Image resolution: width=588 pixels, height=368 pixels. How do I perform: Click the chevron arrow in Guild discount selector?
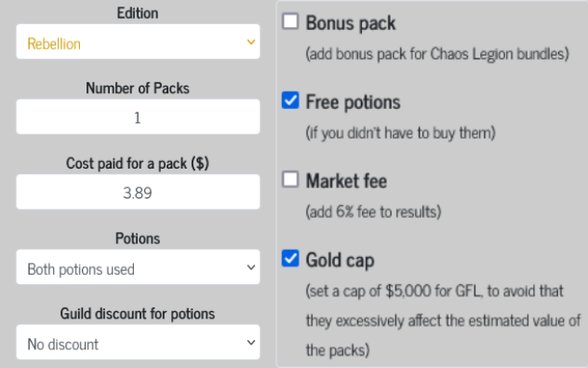[251, 343]
